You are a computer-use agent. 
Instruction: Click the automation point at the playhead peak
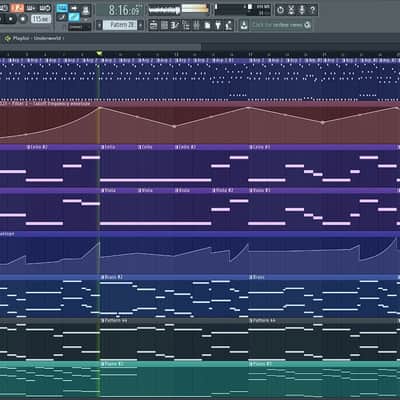tap(99, 108)
